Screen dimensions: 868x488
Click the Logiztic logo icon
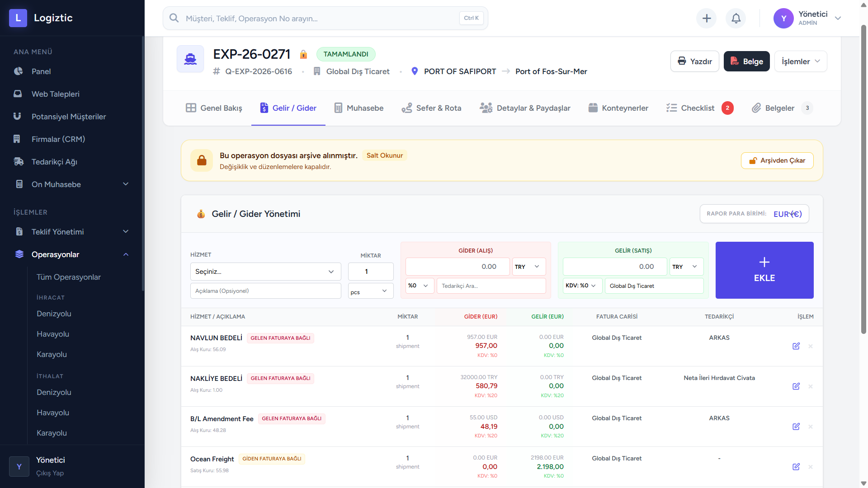point(18,18)
